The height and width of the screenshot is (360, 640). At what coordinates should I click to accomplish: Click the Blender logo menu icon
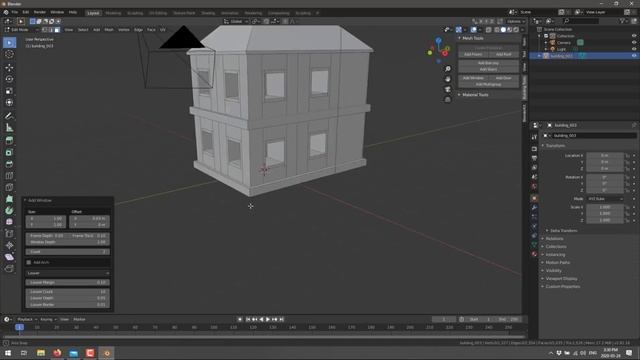[x=6, y=12]
